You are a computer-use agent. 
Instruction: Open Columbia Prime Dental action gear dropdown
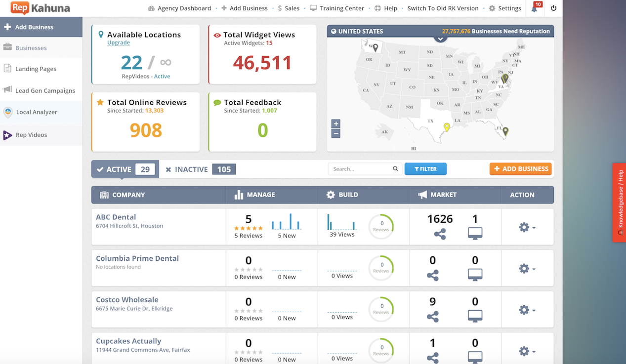click(527, 269)
